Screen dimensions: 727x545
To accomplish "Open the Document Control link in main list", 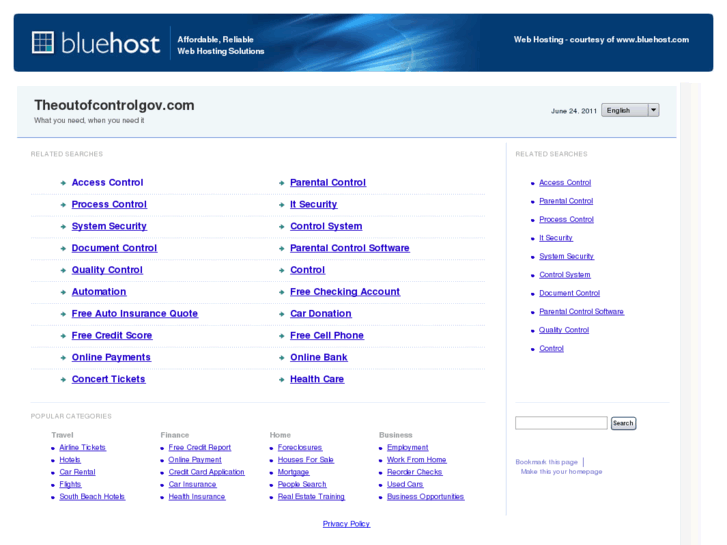I will [x=115, y=248].
